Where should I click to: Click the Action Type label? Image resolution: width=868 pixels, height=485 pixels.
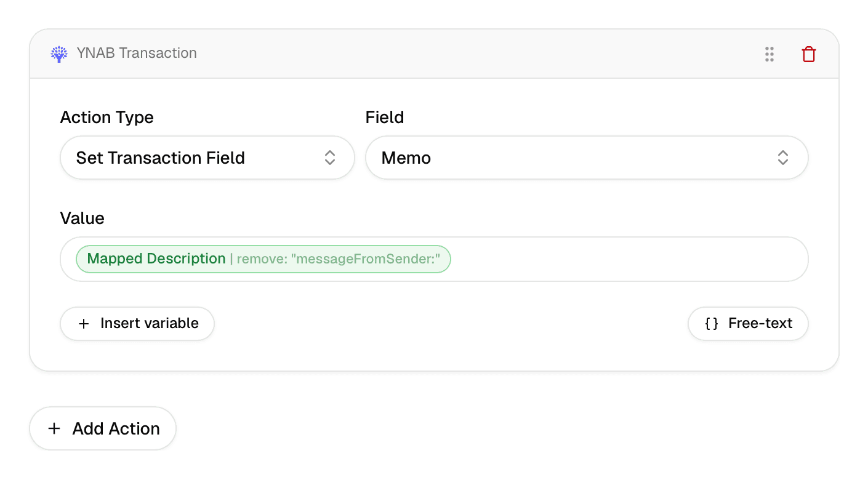106,118
